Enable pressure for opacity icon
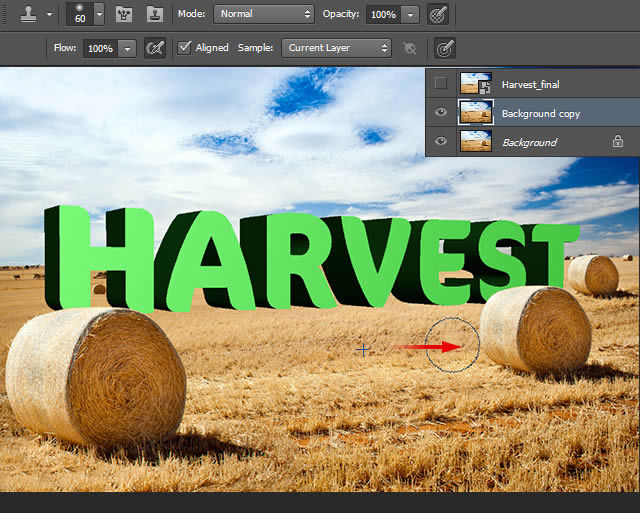This screenshot has height=513, width=640. (438, 15)
